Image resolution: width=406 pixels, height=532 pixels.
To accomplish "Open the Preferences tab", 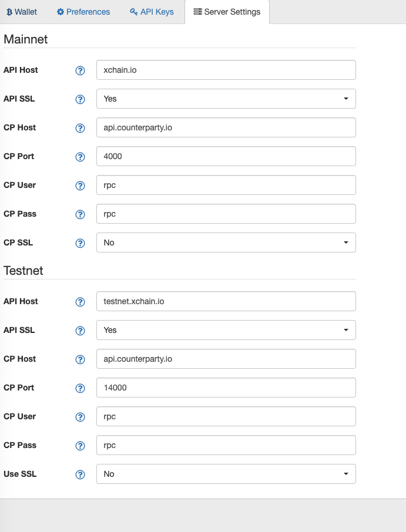I will click(83, 12).
